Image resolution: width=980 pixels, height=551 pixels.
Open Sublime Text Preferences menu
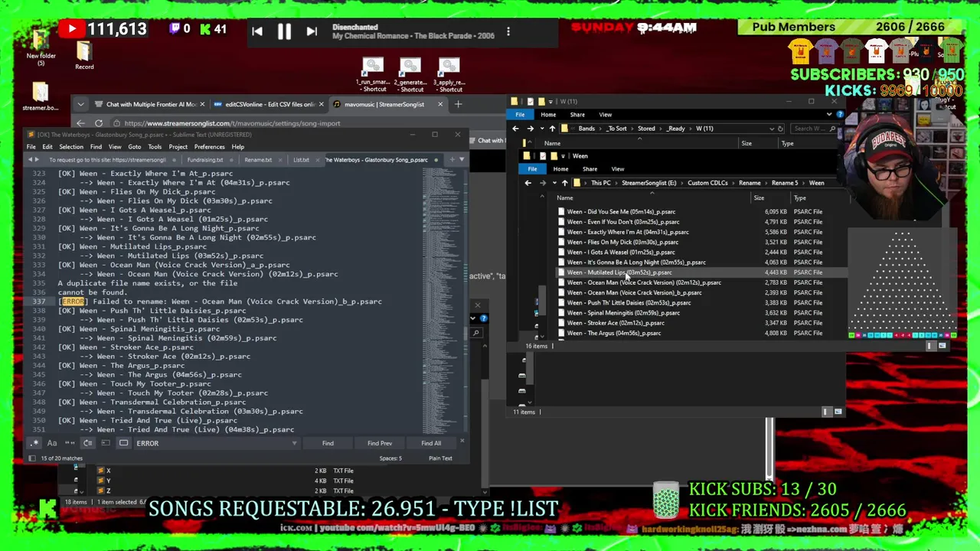click(x=210, y=147)
